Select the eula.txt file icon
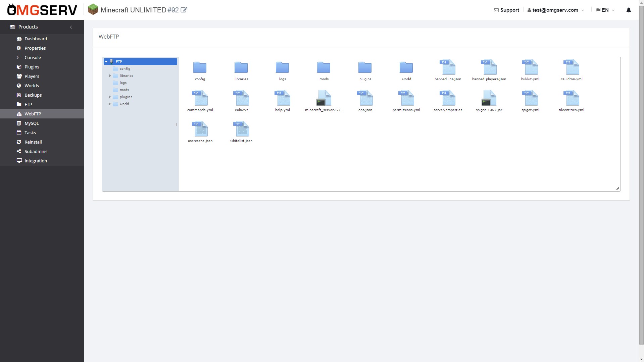Image resolution: width=644 pixels, height=362 pixels. click(241, 98)
